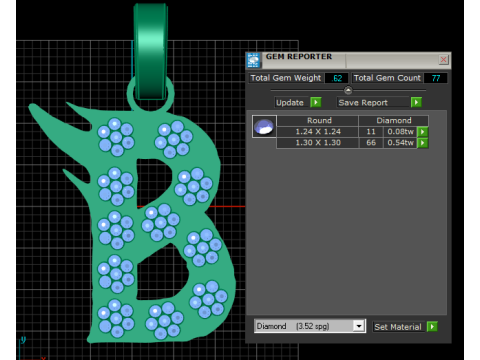Click the Diamond column header
Image resolution: width=480 pixels, height=360 pixels.
393,120
